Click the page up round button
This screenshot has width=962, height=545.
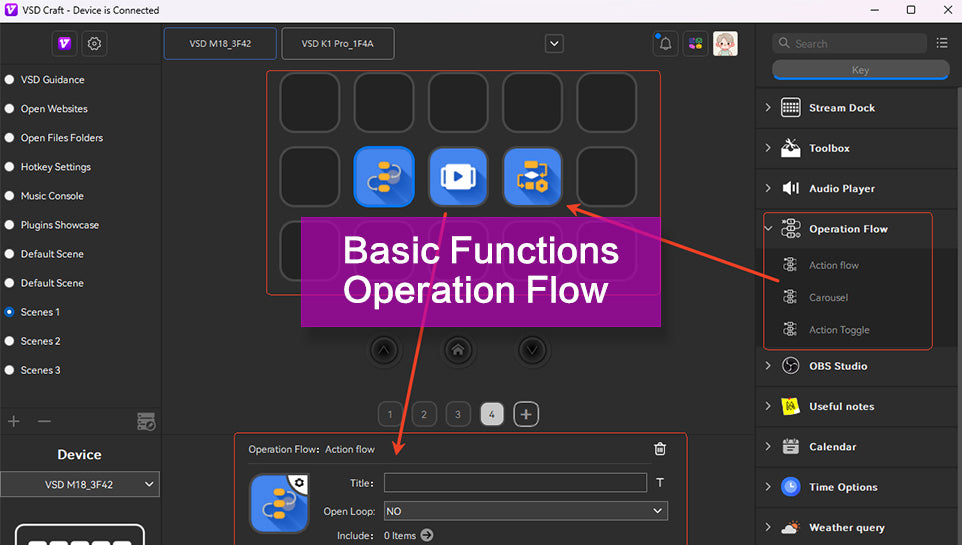[384, 350]
